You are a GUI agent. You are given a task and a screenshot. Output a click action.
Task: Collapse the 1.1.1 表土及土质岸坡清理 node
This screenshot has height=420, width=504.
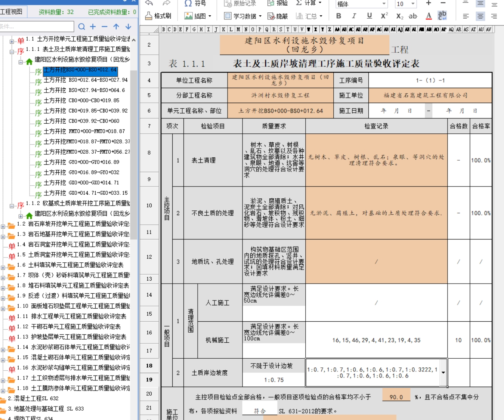coord(12,52)
